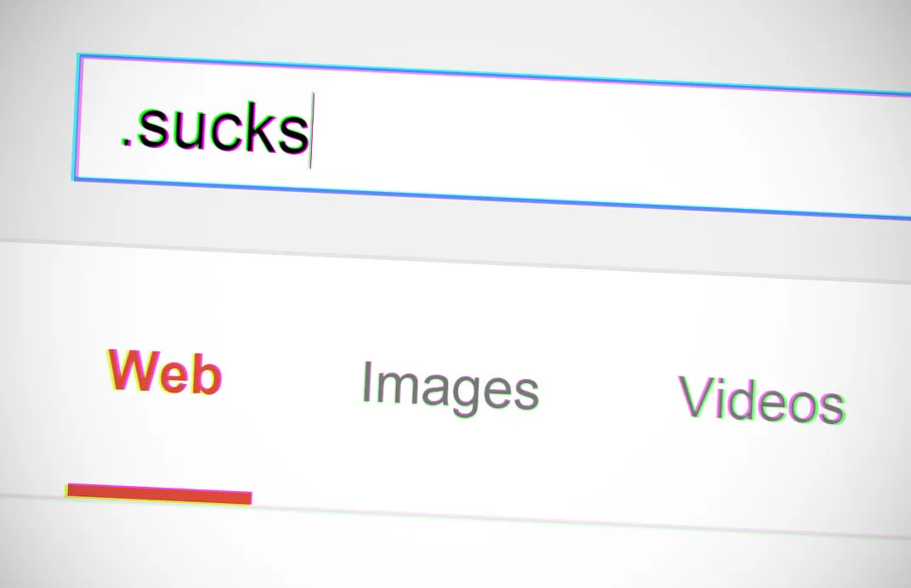Return to Web search results
The image size is (911, 588).
click(164, 372)
